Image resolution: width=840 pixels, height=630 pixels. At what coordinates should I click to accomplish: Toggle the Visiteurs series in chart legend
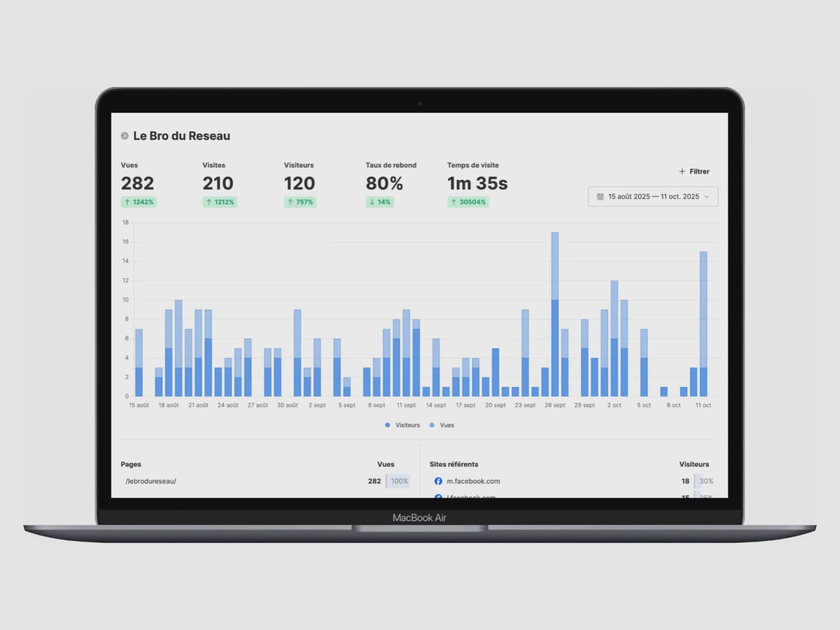tap(402, 425)
